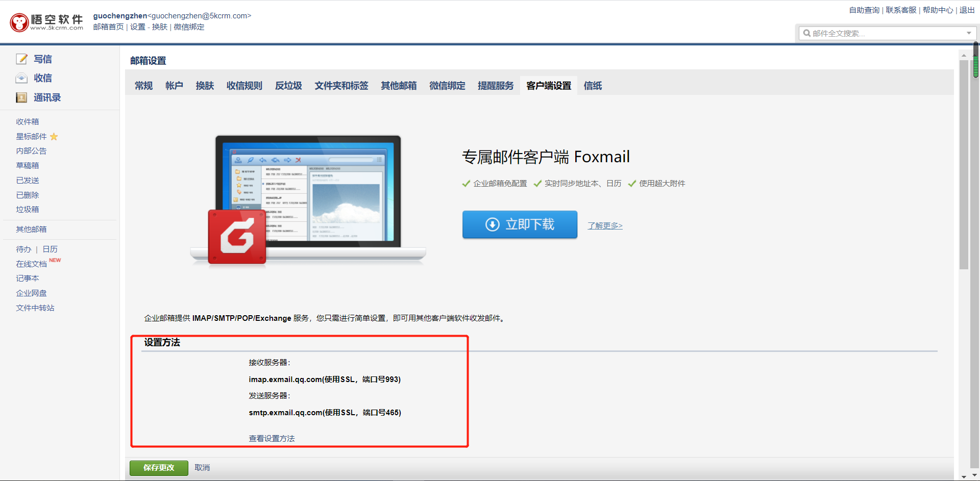Click the 微信绑定 header link

tap(189, 27)
